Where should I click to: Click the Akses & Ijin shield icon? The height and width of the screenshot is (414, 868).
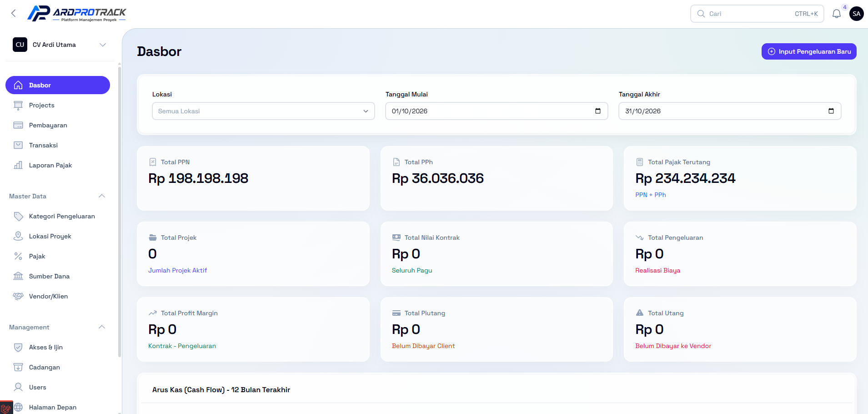pos(18,347)
